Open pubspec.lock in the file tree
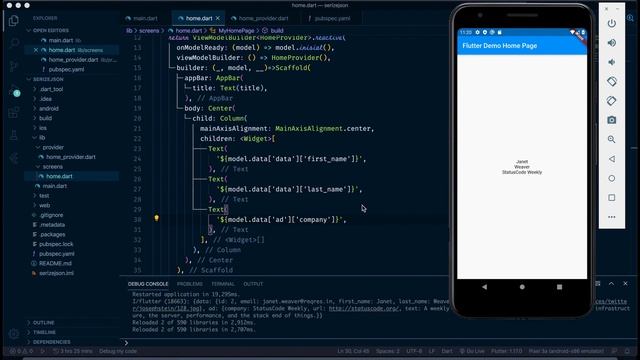Viewport: 640px width, 360px height. click(x=56, y=244)
